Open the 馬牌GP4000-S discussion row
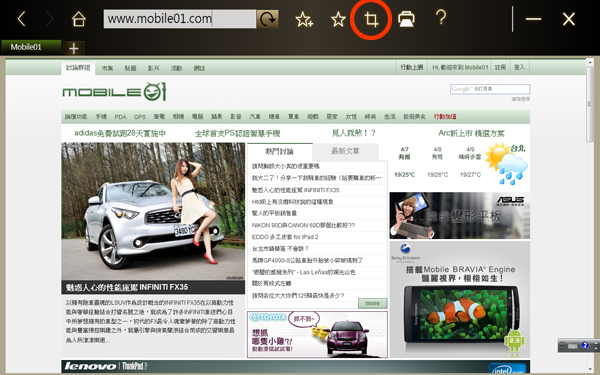The image size is (600, 375). 307,261
